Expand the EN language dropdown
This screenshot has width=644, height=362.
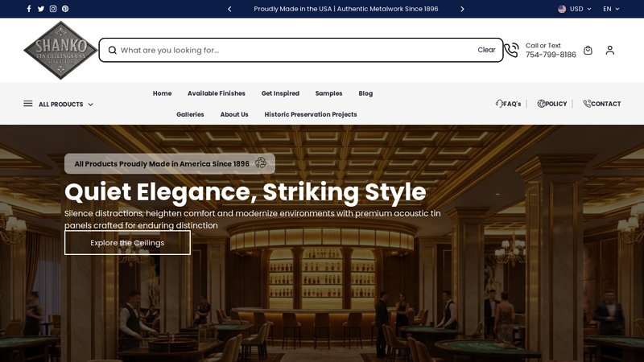click(612, 9)
